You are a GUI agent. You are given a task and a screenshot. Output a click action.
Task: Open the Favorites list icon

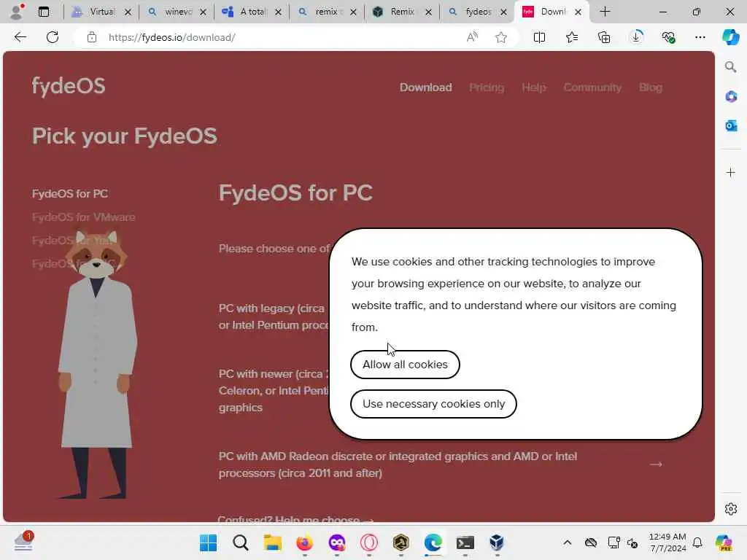[x=572, y=37]
